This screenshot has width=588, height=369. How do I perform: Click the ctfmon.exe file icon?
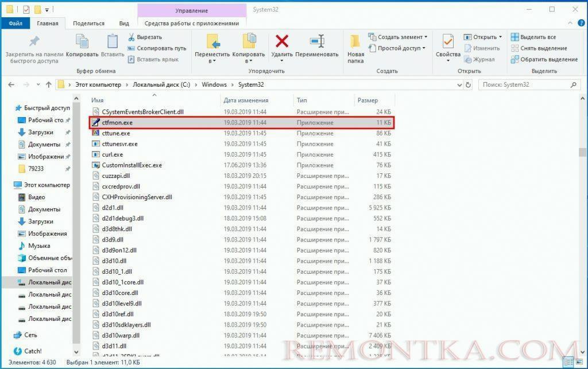[x=96, y=122]
